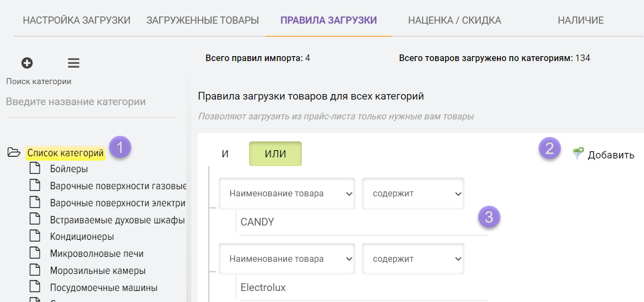Click the plus icon to add category
The width and height of the screenshot is (644, 302).
[27, 63]
